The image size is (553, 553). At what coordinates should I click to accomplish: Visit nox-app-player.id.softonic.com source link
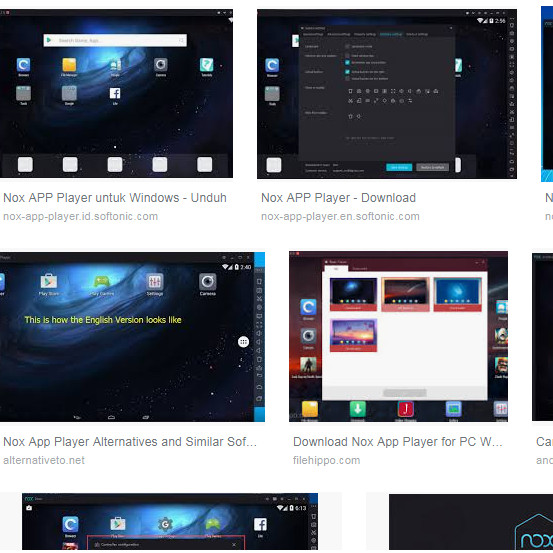80,217
